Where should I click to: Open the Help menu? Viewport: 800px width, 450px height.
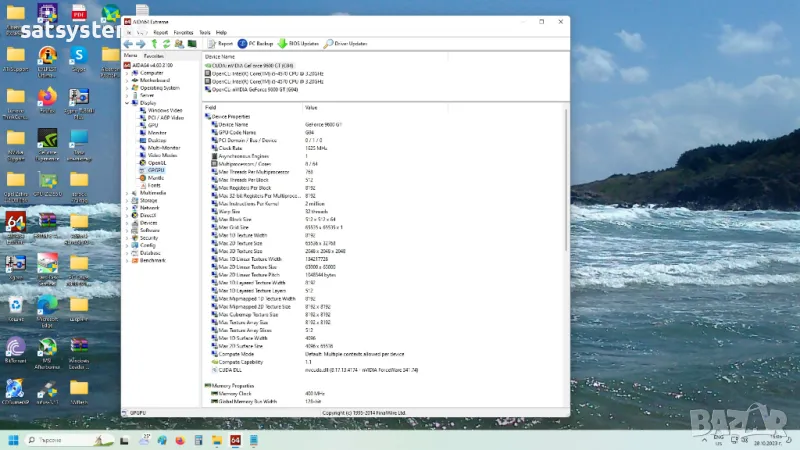pos(221,32)
